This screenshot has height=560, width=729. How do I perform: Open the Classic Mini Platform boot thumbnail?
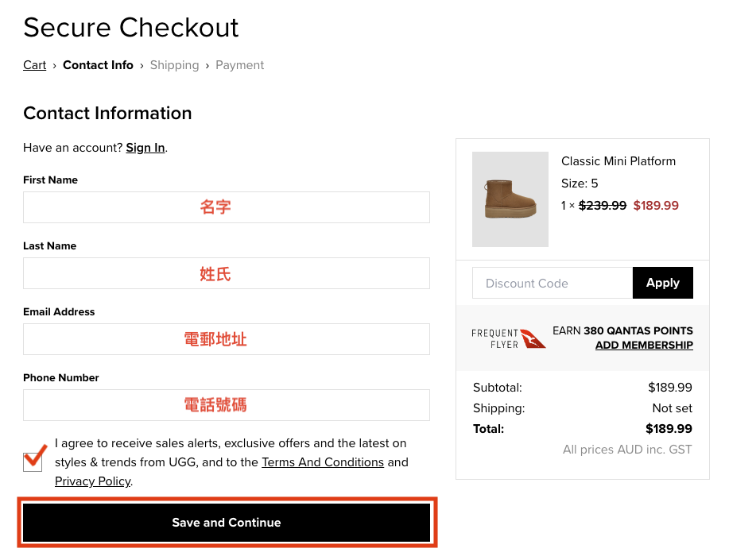coord(510,199)
